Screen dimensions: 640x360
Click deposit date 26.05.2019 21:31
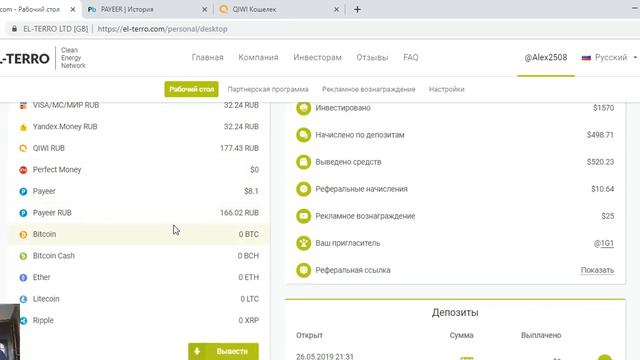click(x=325, y=356)
